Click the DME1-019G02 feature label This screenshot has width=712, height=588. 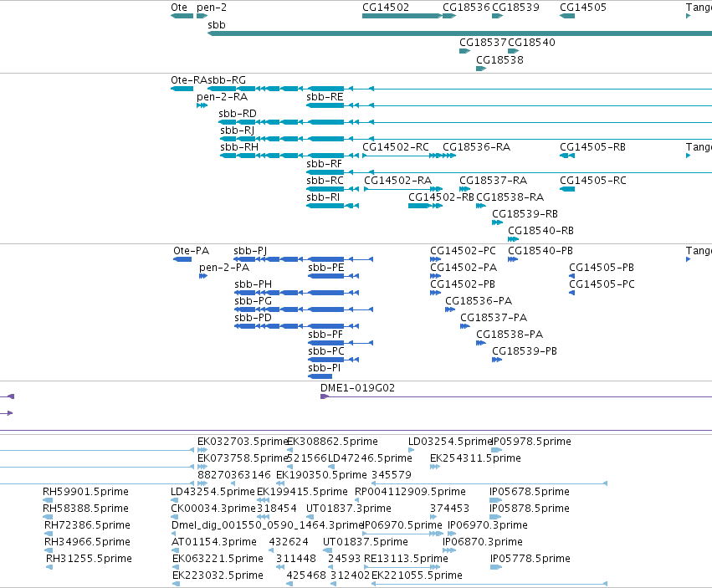pos(358,388)
